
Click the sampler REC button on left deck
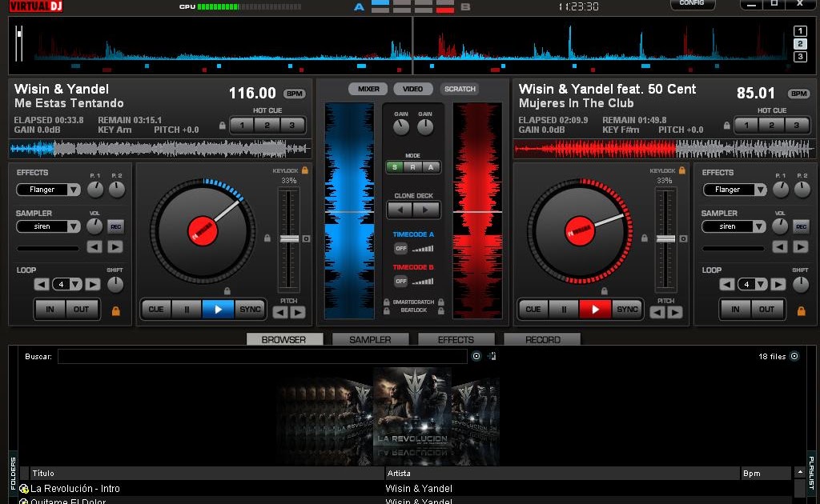115,226
